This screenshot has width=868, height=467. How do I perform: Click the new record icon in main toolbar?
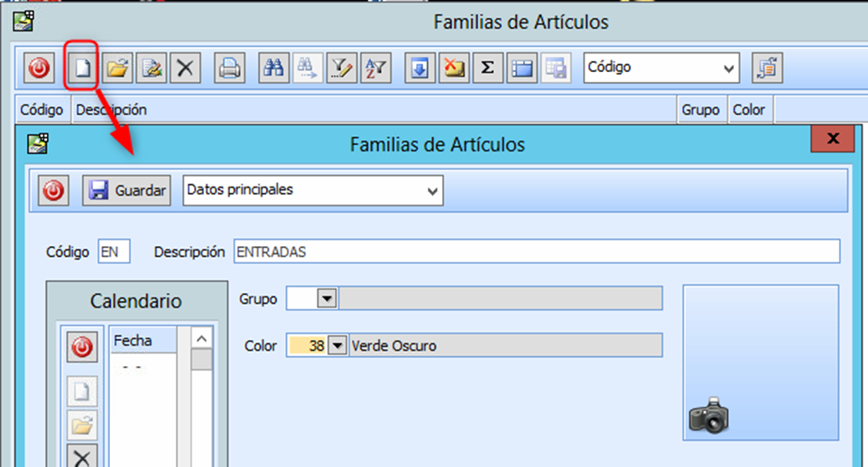tap(83, 69)
